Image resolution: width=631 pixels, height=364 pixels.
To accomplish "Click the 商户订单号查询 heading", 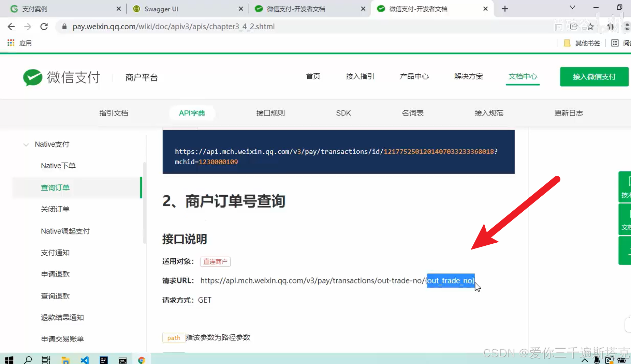I will [x=224, y=201].
